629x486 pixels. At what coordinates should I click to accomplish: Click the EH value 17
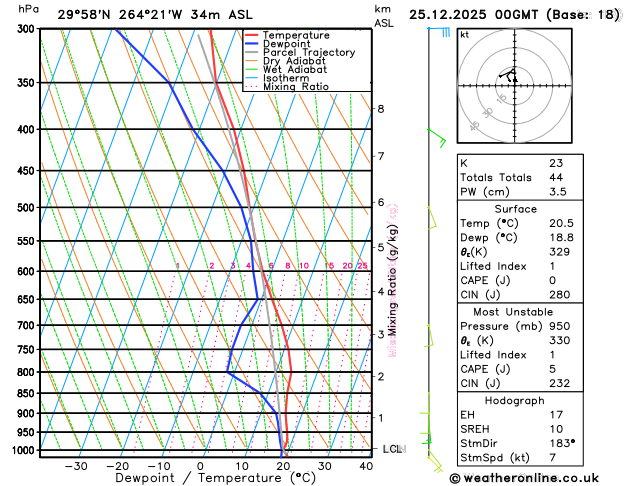(556, 415)
